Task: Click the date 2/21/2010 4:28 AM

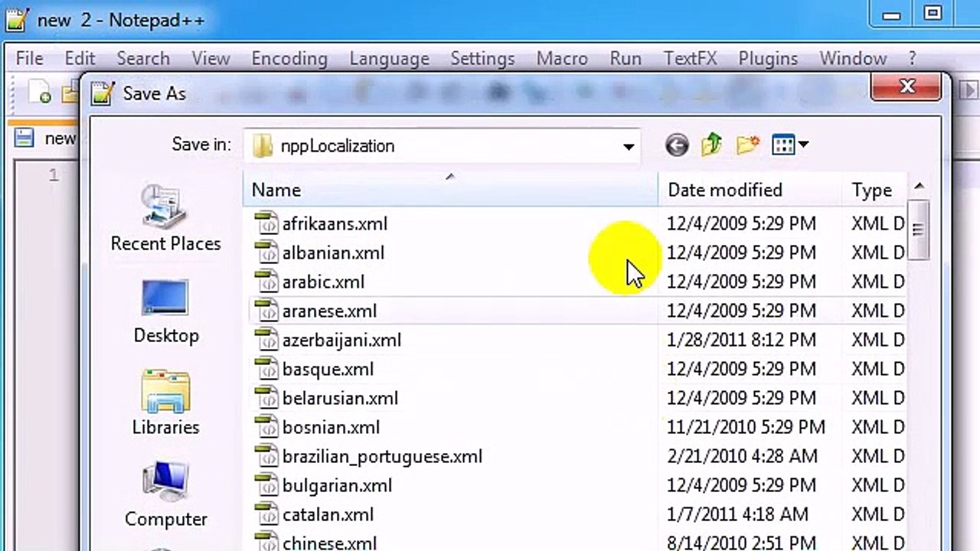Action: click(742, 456)
